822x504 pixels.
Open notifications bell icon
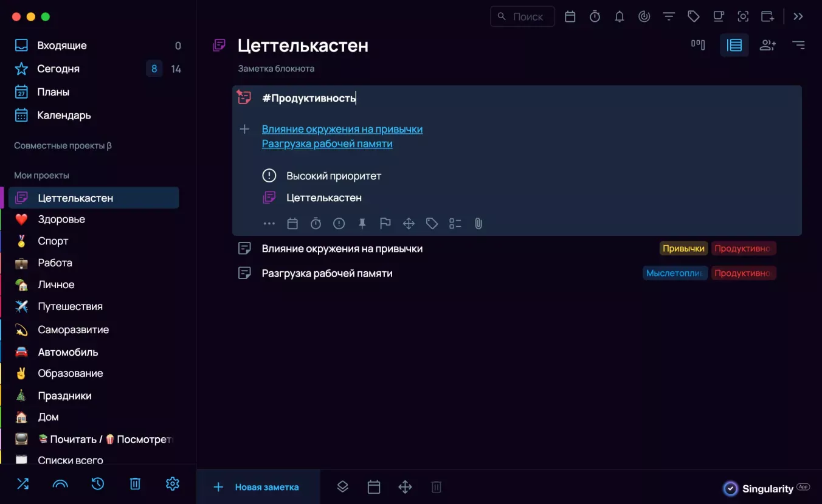pos(620,16)
